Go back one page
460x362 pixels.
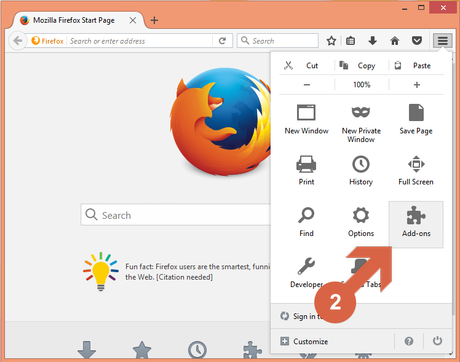[17, 41]
